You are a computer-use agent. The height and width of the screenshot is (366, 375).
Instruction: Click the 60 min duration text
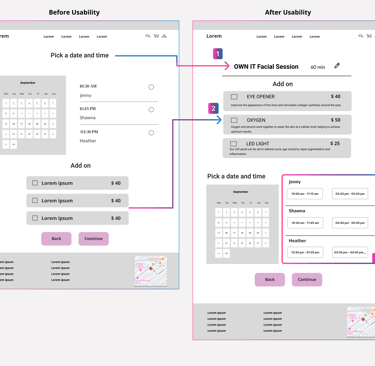click(318, 67)
